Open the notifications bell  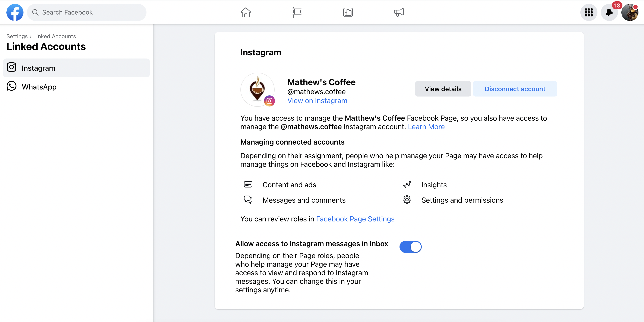click(x=609, y=12)
